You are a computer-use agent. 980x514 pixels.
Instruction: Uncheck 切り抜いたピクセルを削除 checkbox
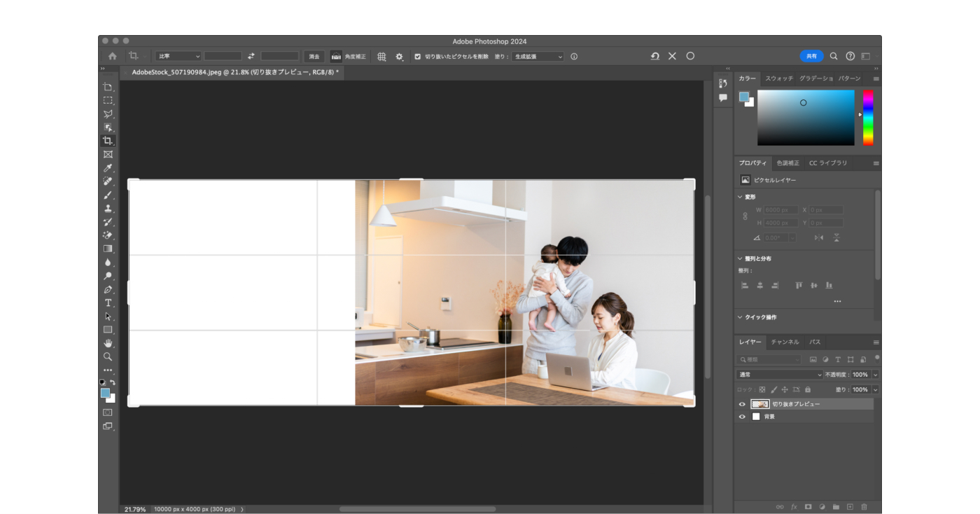[418, 57]
